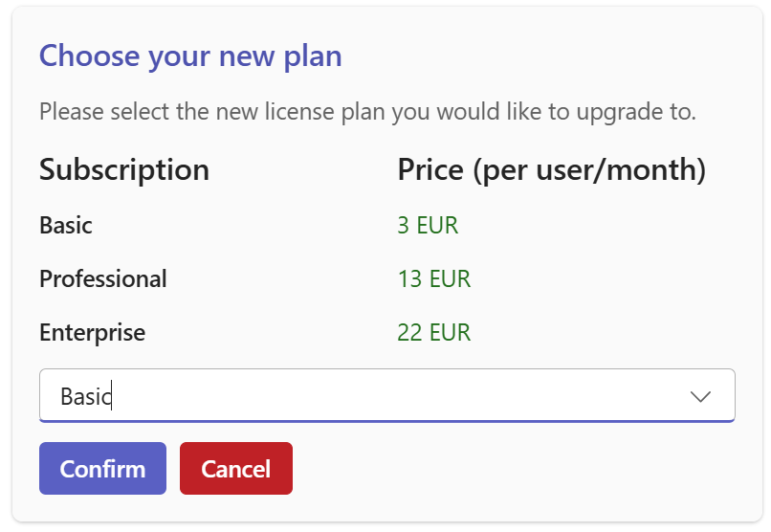771x532 pixels.
Task: Cancel the plan change dialog
Action: (235, 469)
